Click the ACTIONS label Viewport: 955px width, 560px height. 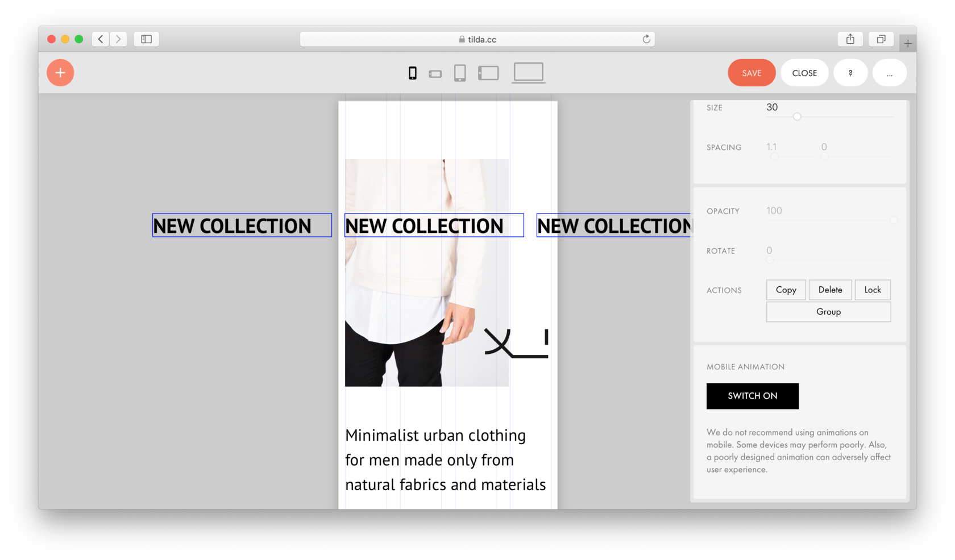(724, 290)
